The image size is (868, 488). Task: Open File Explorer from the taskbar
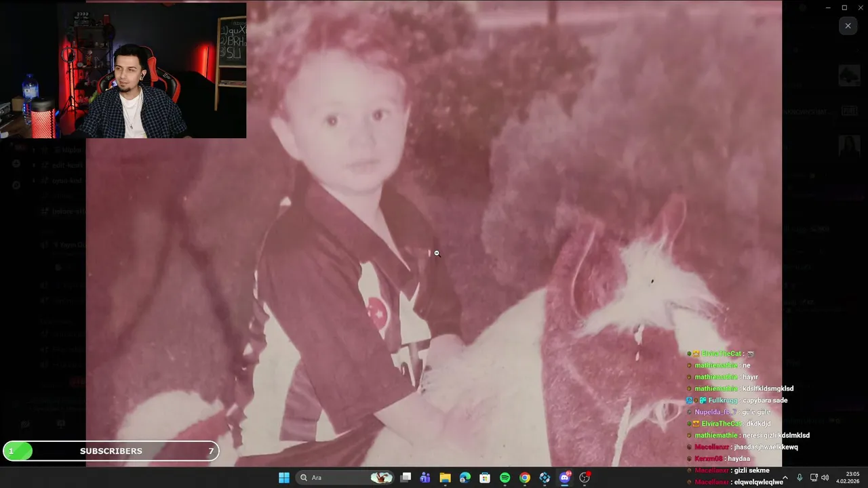click(445, 478)
